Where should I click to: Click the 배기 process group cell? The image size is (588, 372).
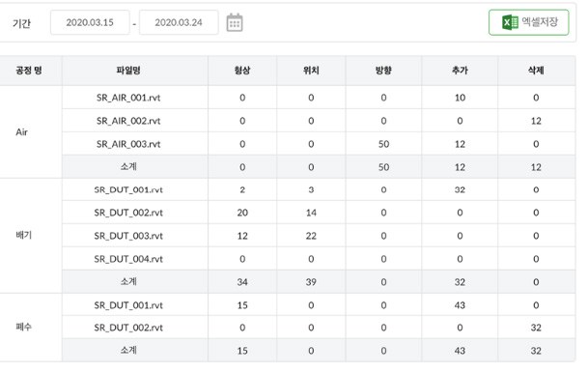31,236
